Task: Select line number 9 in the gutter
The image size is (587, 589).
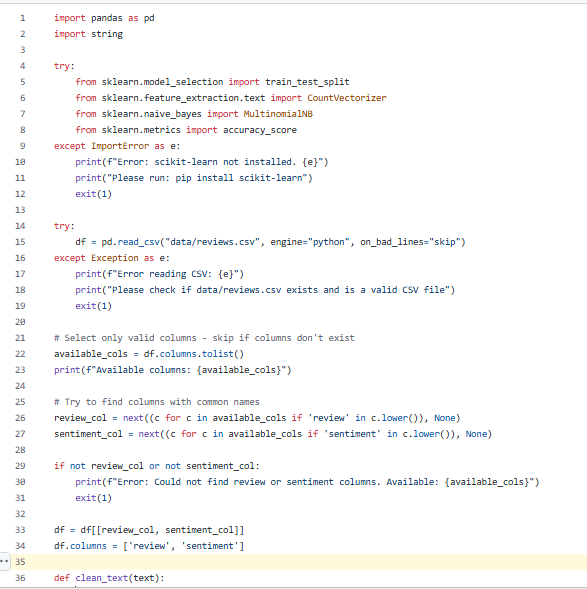Action: 23,146
